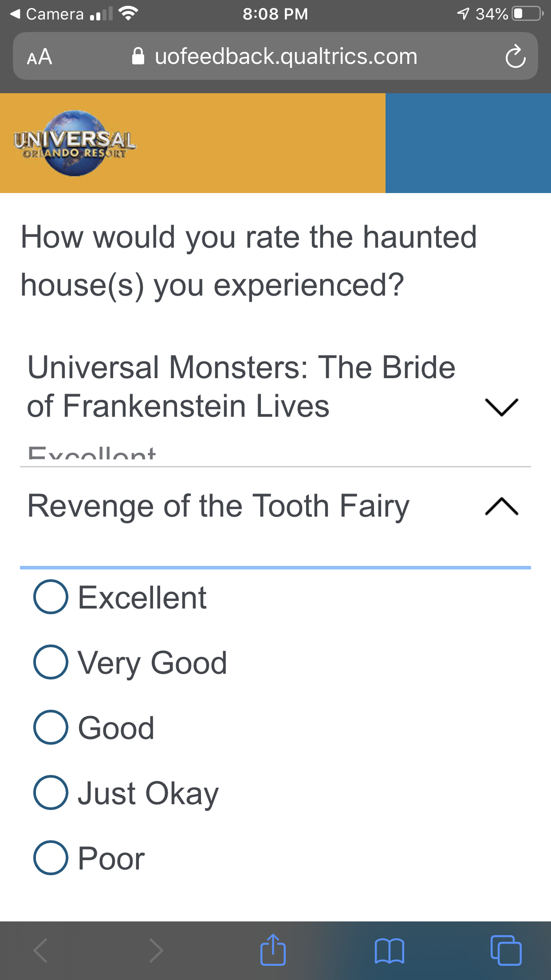Tap the Safari share icon
Image resolution: width=551 pixels, height=980 pixels.
[x=273, y=950]
